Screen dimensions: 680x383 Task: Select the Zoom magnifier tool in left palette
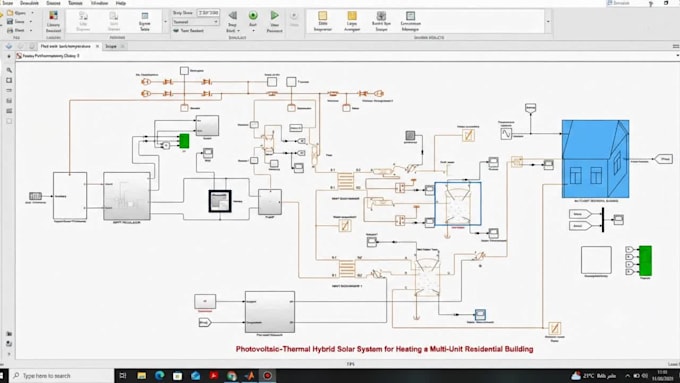(9, 70)
